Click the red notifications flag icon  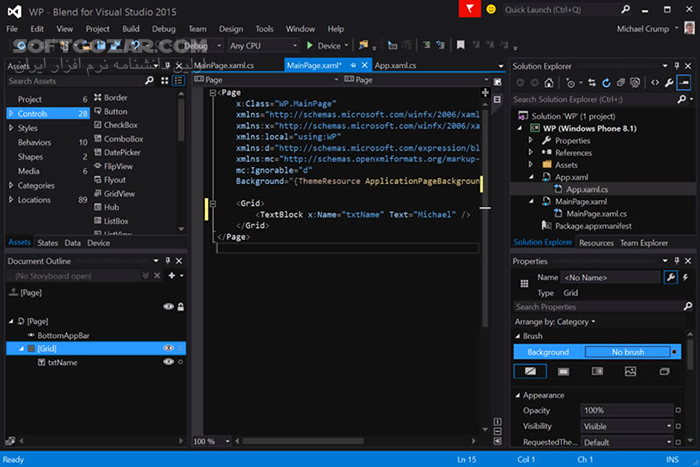point(470,9)
